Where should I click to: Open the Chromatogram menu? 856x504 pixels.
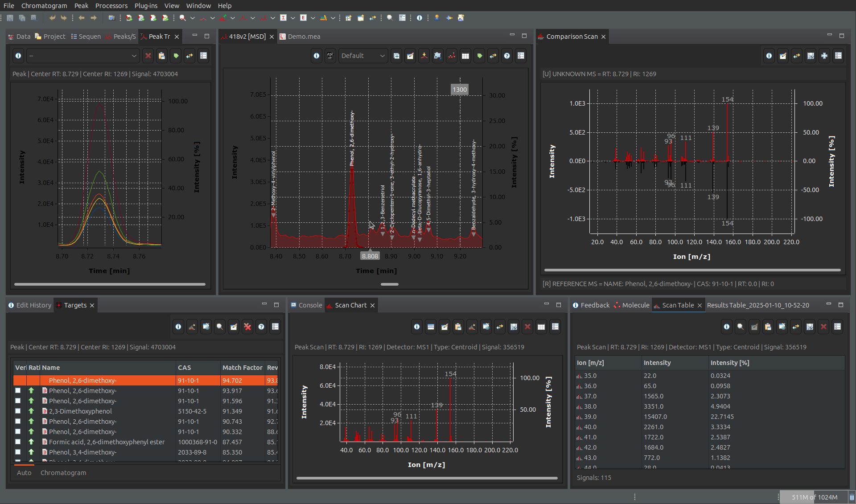pos(44,5)
